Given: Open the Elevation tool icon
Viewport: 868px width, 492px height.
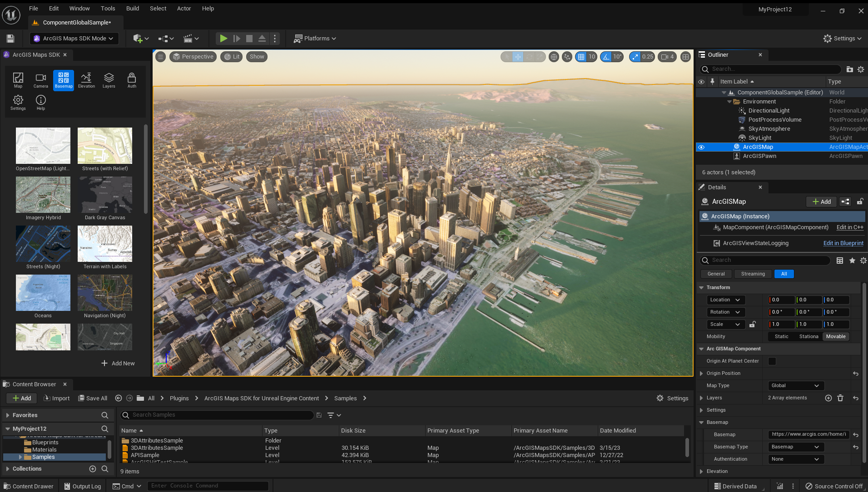Looking at the screenshot, I should pos(86,80).
